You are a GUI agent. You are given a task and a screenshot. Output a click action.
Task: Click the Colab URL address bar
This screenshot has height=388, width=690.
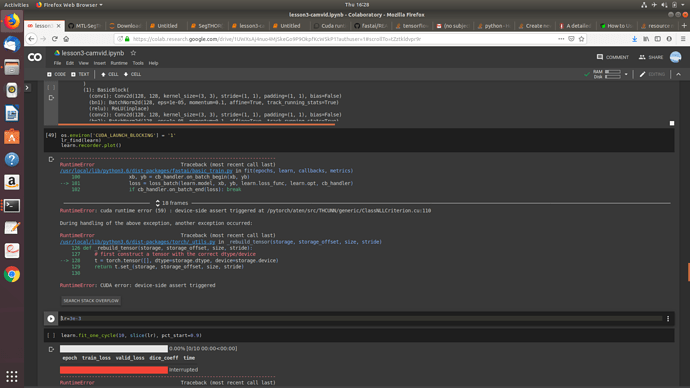click(x=334, y=39)
